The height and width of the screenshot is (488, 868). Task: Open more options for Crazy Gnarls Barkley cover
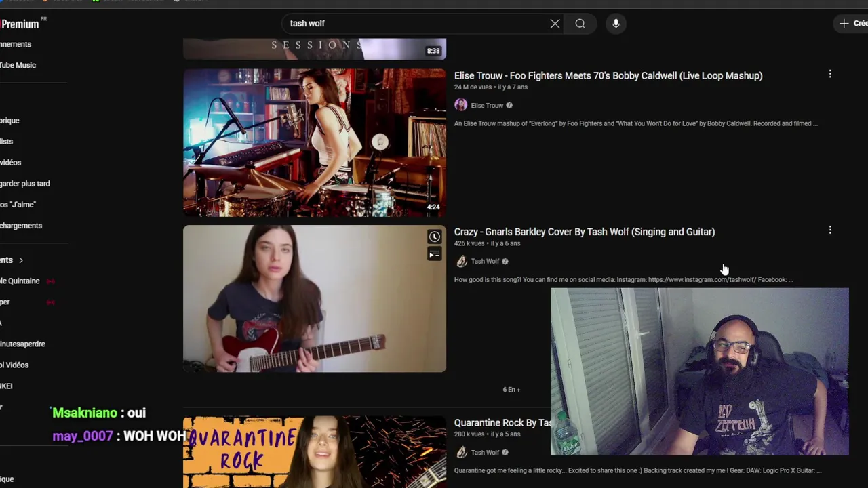point(830,230)
